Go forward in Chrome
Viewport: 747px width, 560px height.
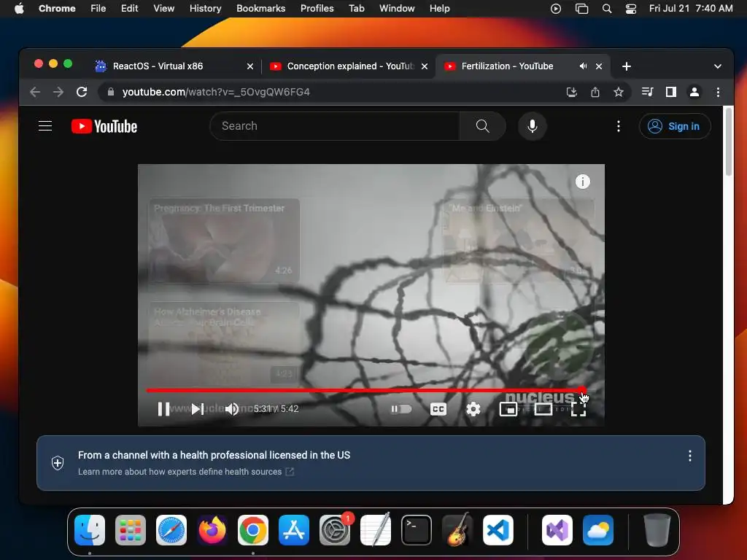pyautogui.click(x=58, y=92)
